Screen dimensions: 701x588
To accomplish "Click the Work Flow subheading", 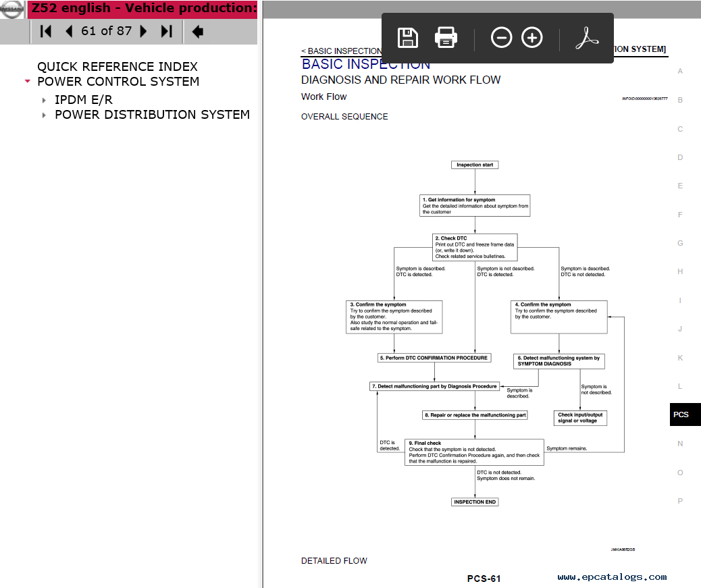I will 323,97.
